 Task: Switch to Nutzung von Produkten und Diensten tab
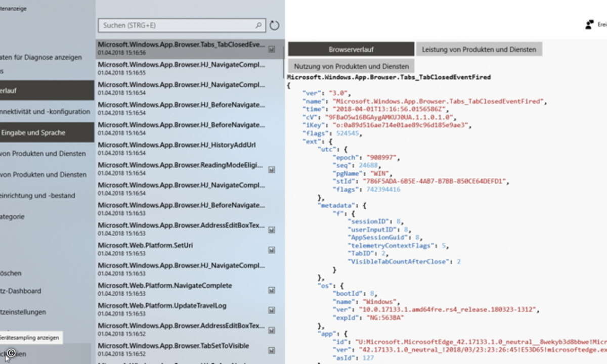(x=352, y=66)
